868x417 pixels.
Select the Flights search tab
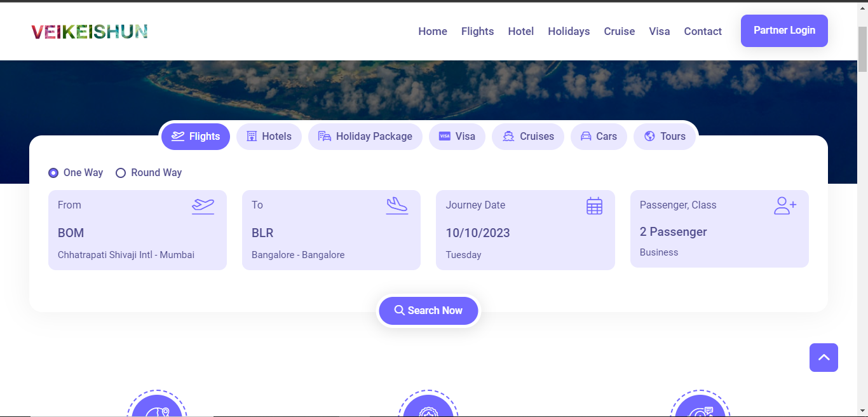click(x=196, y=137)
